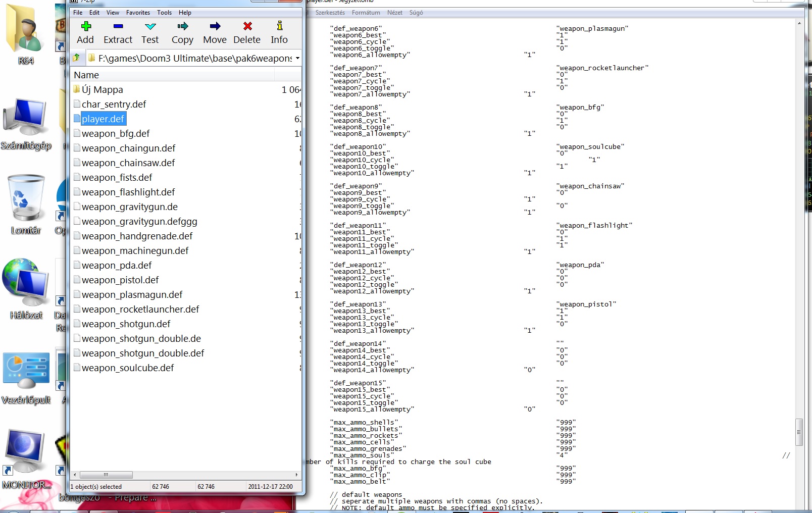Viewport: 812px width, 513px height.
Task: Click the Notepad vertical scrollbar thumb
Action: click(x=799, y=432)
